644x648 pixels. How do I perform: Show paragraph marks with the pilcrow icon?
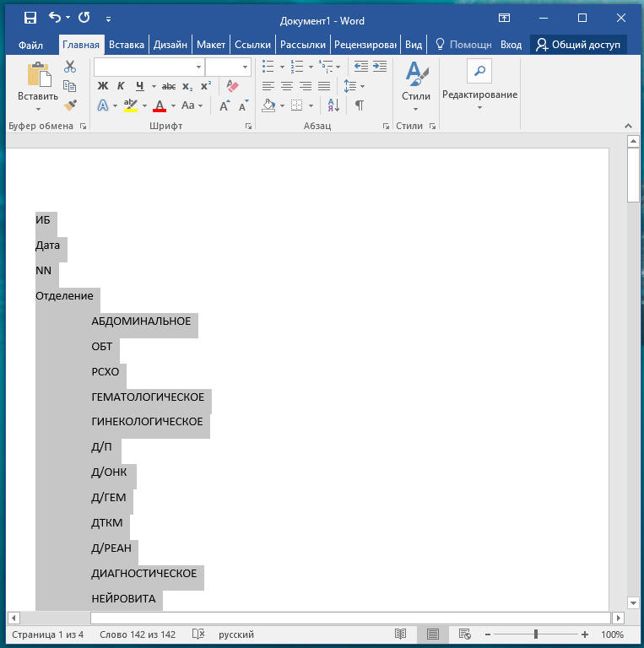pos(360,105)
